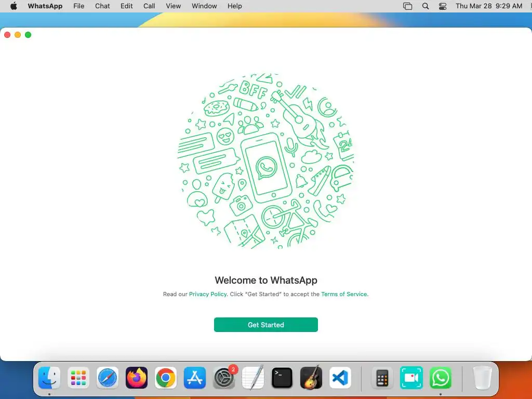Open the WhatsApp application menu

tap(45, 6)
